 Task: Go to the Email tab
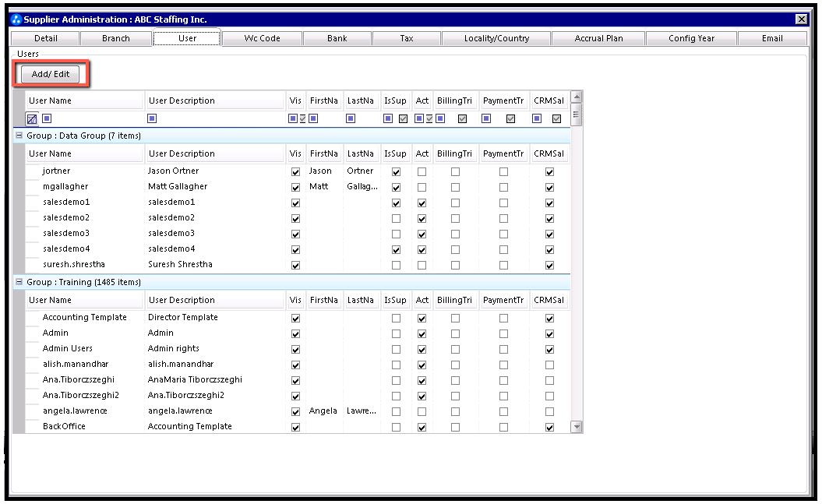point(772,38)
